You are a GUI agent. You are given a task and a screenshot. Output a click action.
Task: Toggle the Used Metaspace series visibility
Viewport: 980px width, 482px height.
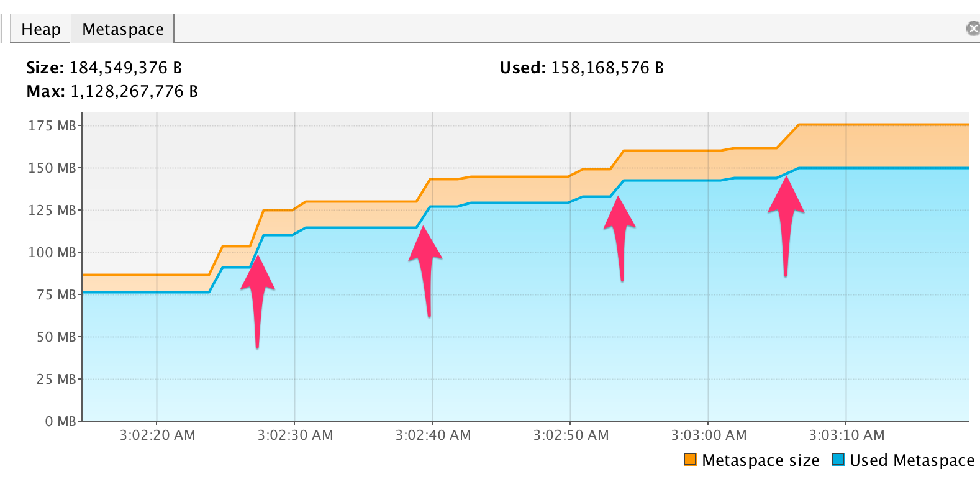(x=839, y=460)
